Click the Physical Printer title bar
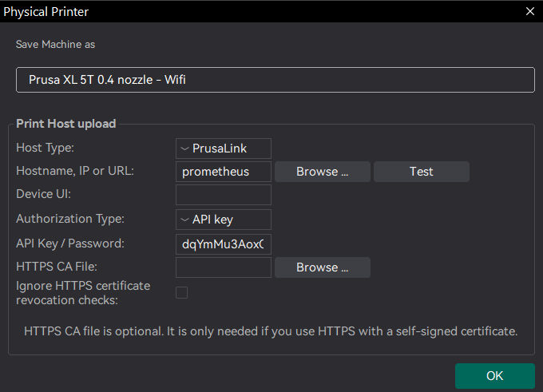Screen dimensions: 543x392 [240, 11]
